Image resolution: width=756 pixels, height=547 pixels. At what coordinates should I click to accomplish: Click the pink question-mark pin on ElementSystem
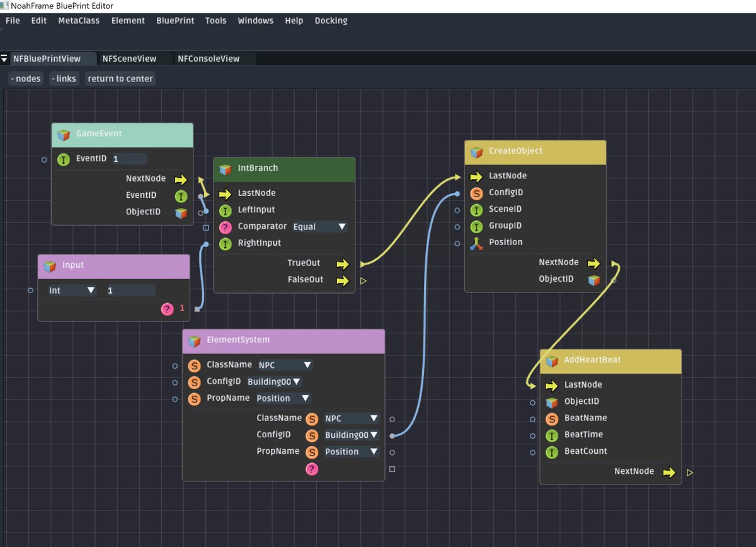(x=312, y=469)
